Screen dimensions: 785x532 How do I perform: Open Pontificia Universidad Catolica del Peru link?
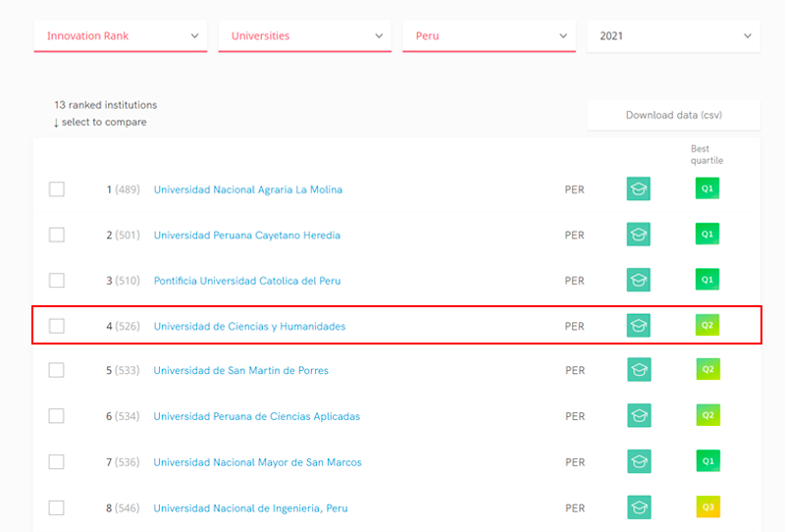pyautogui.click(x=247, y=281)
